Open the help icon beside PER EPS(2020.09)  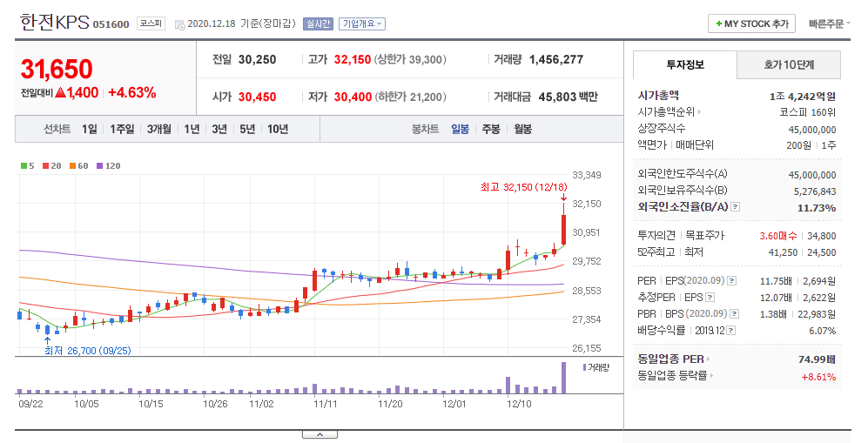click(732, 281)
